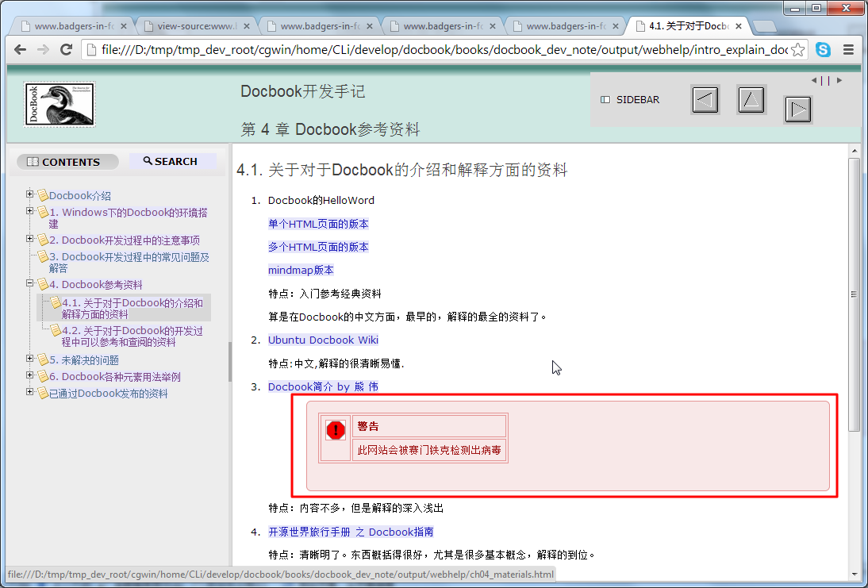868x588 pixels.
Task: Reload the page with refresh icon
Action: point(67,50)
